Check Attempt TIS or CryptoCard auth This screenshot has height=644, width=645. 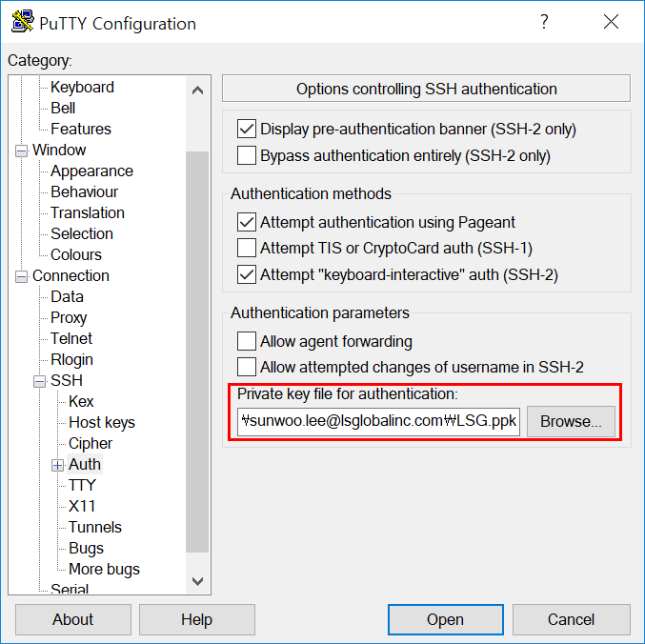pyautogui.click(x=247, y=249)
